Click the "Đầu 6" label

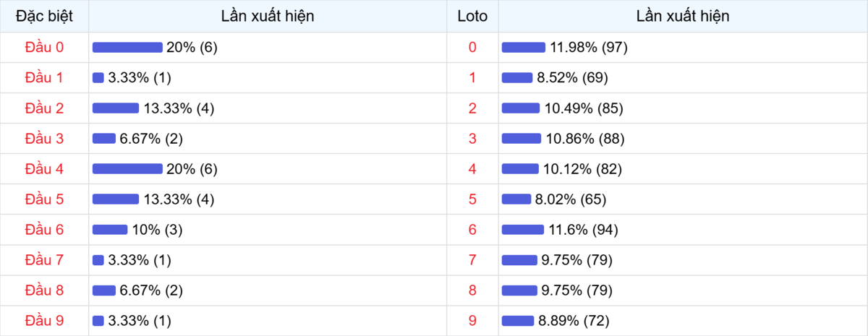(x=44, y=229)
